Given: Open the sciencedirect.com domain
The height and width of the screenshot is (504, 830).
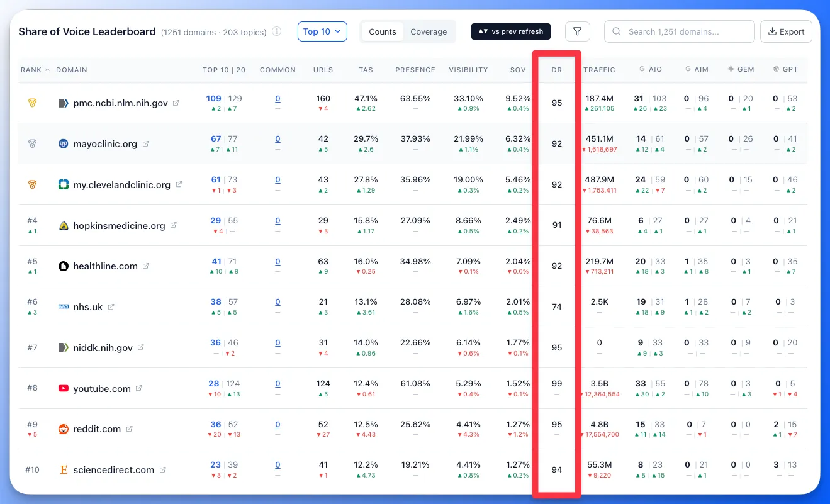Looking at the screenshot, I should pyautogui.click(x=113, y=470).
